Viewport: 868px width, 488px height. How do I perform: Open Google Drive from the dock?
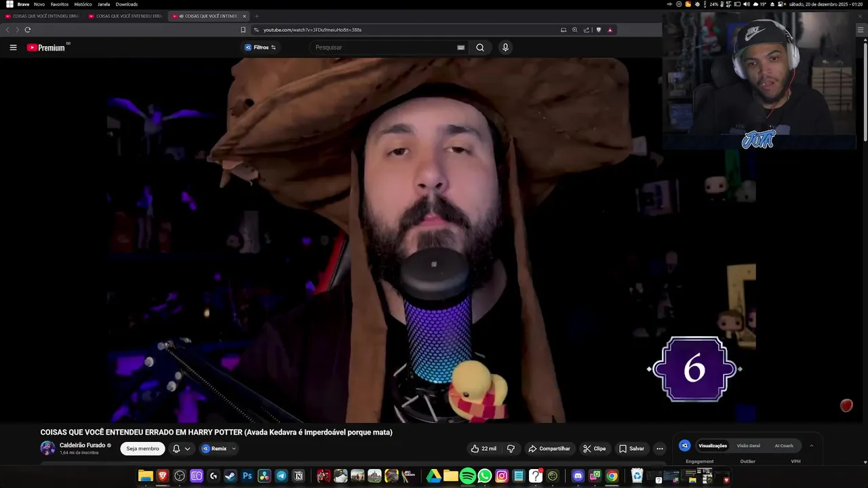(x=434, y=476)
